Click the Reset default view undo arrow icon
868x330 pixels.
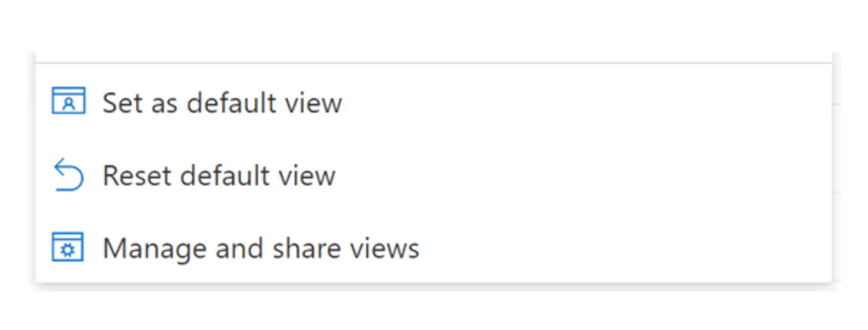tap(69, 175)
